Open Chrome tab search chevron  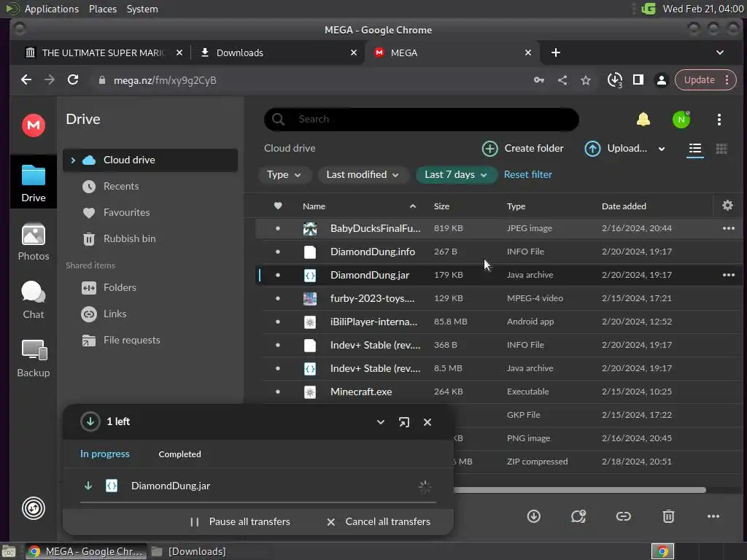point(719,52)
